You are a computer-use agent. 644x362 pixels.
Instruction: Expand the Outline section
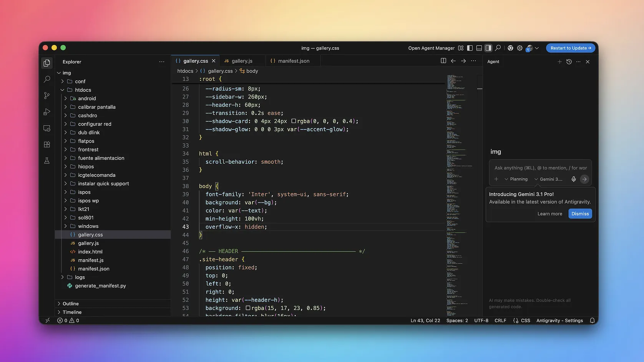pos(71,304)
